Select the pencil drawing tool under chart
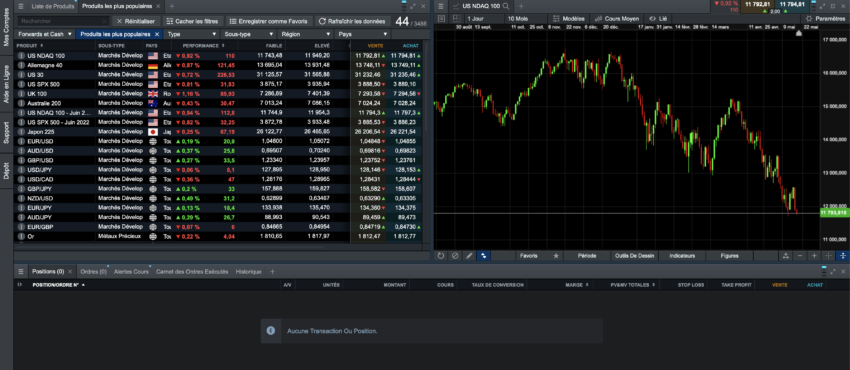Image resolution: width=850 pixels, height=370 pixels. point(469,256)
